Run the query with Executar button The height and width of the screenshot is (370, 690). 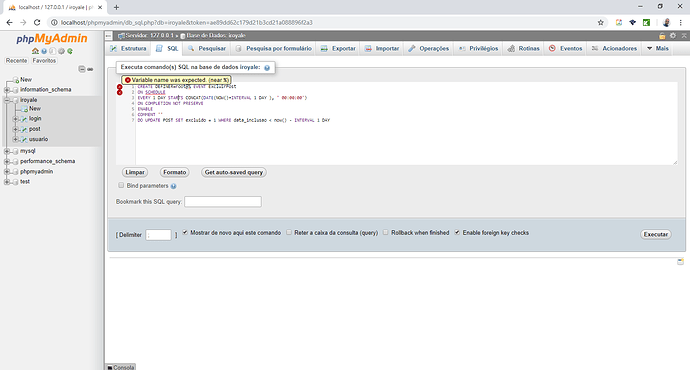(x=656, y=234)
